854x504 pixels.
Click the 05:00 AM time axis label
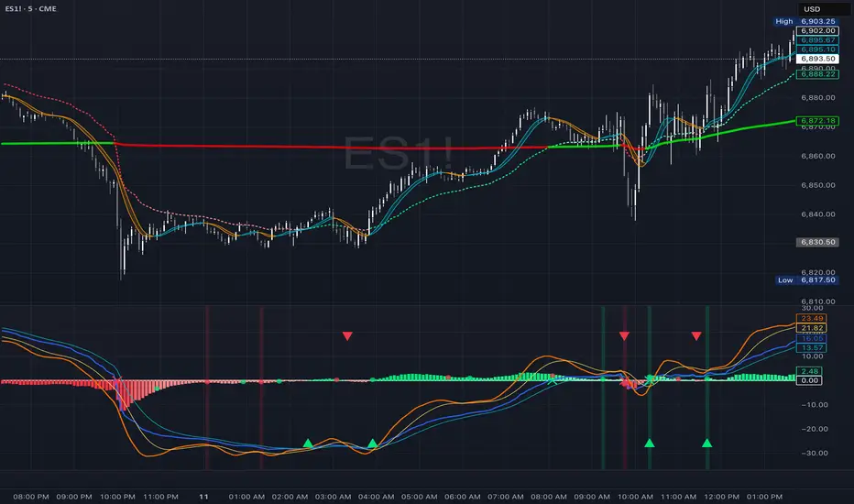pyautogui.click(x=420, y=497)
